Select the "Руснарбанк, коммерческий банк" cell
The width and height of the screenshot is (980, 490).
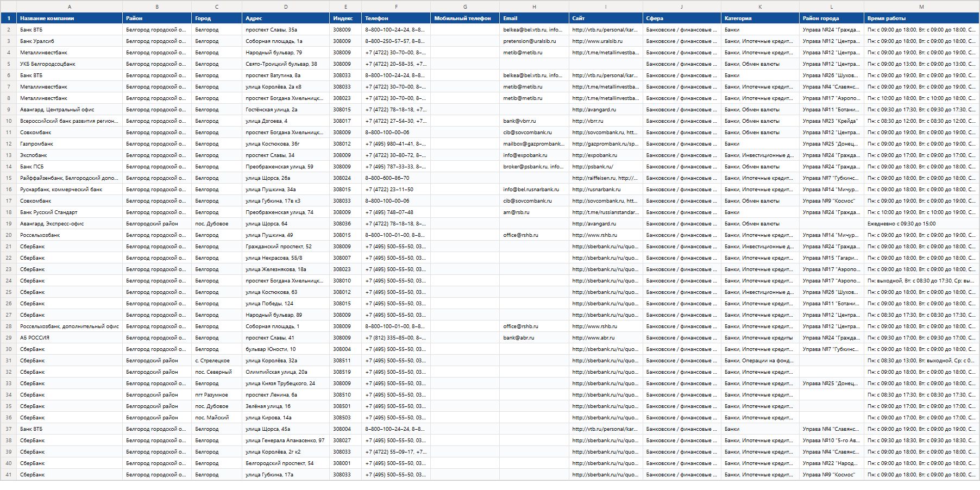coord(70,190)
